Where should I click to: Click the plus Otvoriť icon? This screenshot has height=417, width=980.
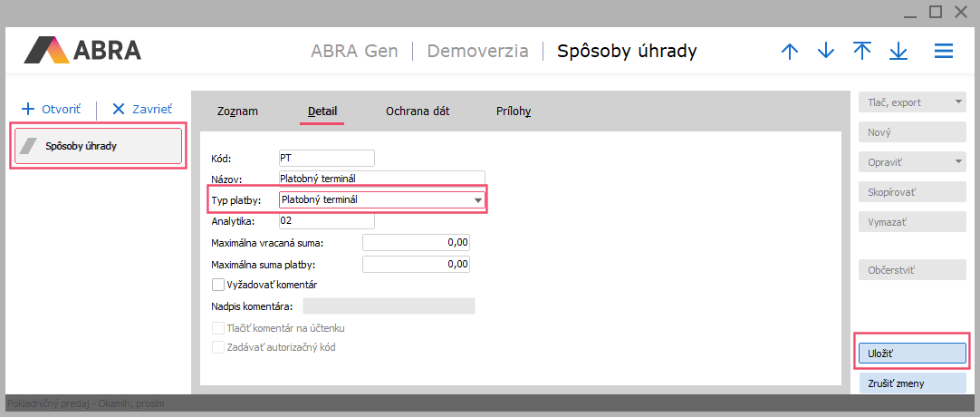(x=27, y=109)
